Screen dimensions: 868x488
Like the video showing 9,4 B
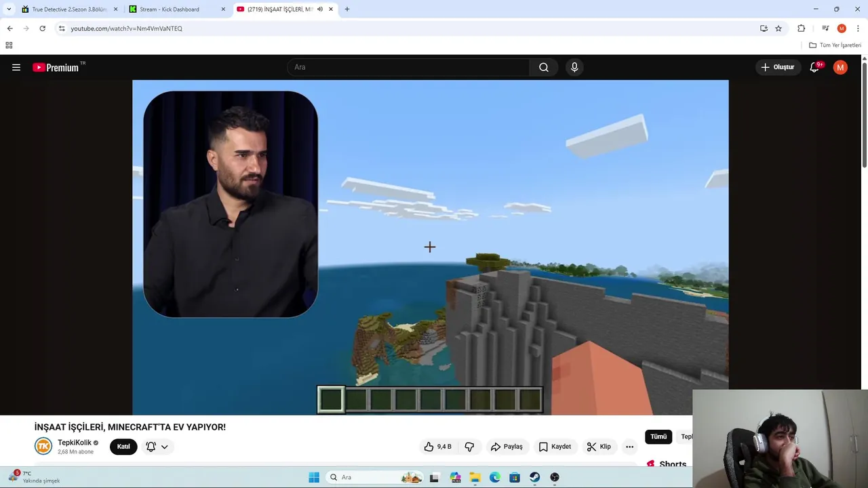437,447
